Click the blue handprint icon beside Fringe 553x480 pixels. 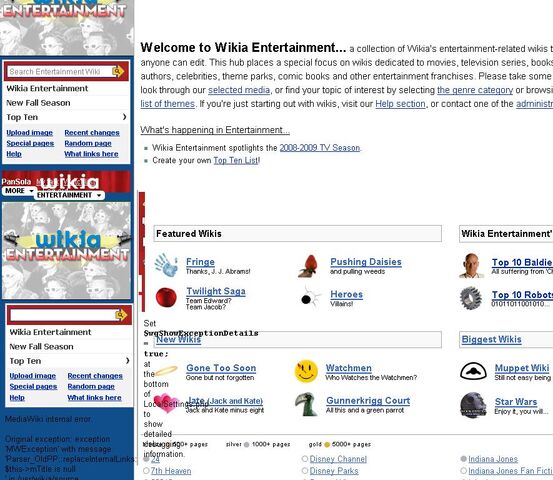[x=166, y=265]
